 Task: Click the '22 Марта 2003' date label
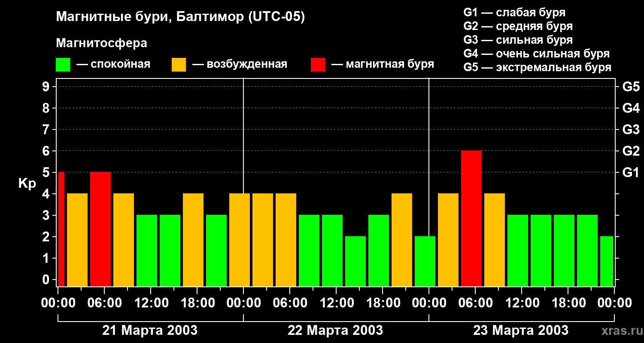335,330
